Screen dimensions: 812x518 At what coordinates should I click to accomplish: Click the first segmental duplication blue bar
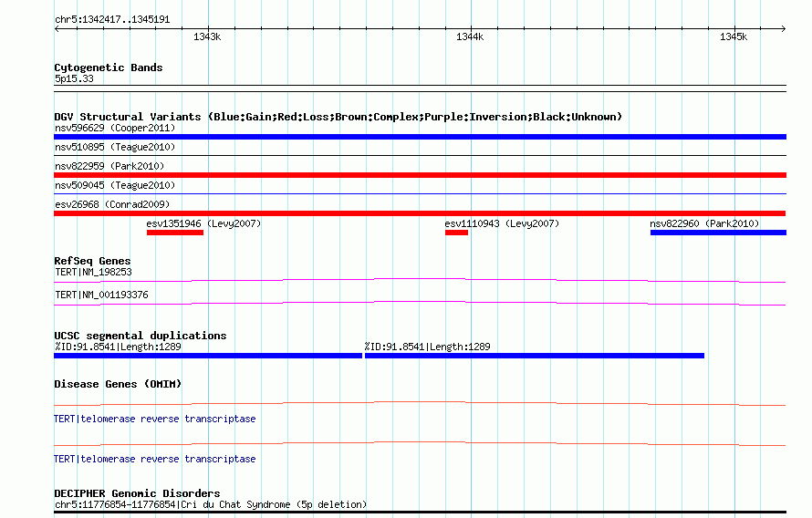208,356
